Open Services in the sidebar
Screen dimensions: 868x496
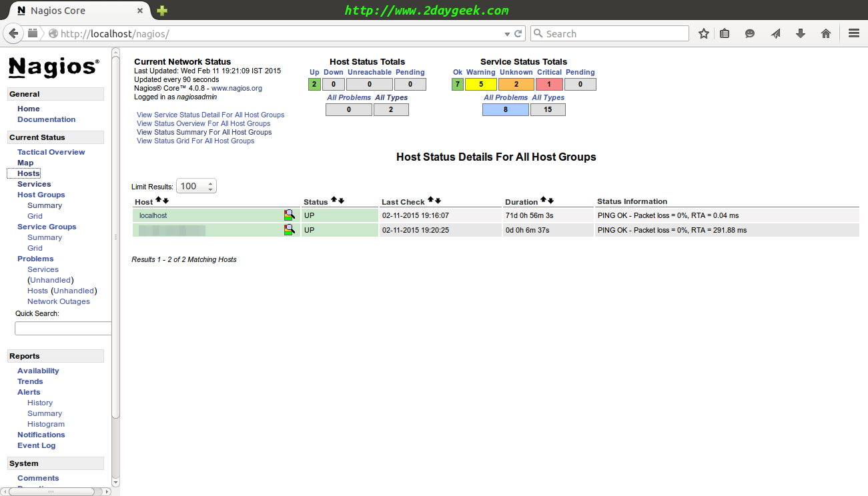(34, 184)
